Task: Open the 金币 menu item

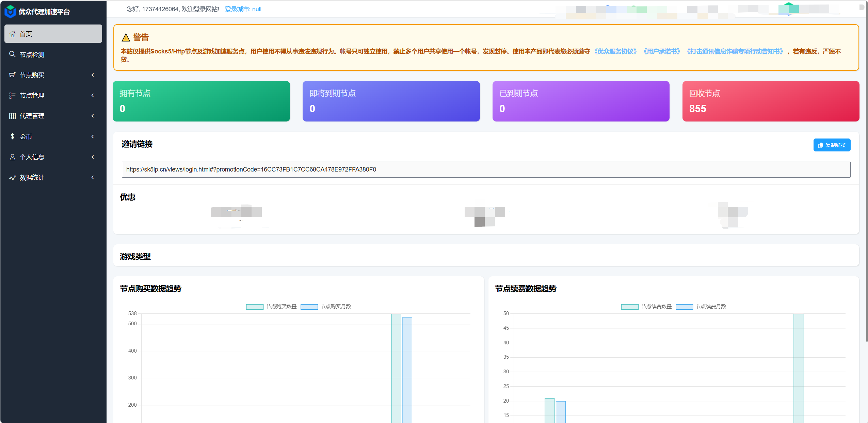Action: point(53,136)
